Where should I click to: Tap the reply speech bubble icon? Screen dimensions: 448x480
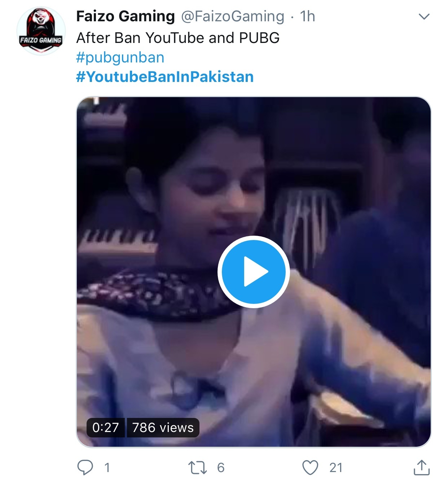pyautogui.click(x=85, y=467)
